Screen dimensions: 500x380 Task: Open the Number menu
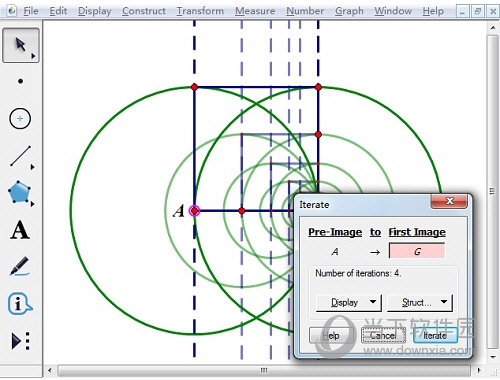(x=305, y=11)
